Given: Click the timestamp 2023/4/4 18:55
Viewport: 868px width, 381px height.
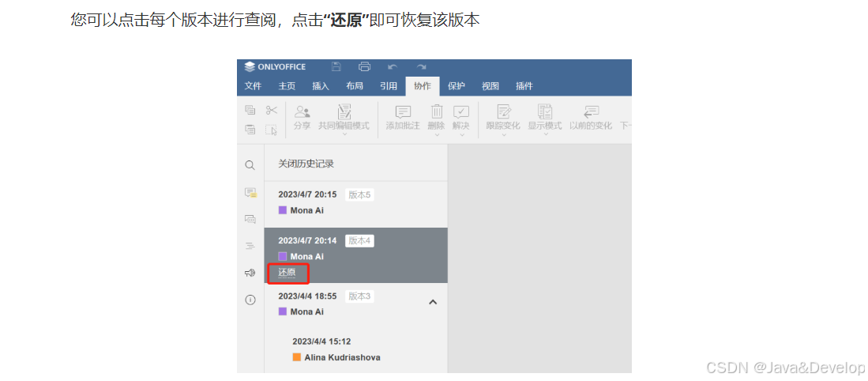Looking at the screenshot, I should tap(307, 296).
